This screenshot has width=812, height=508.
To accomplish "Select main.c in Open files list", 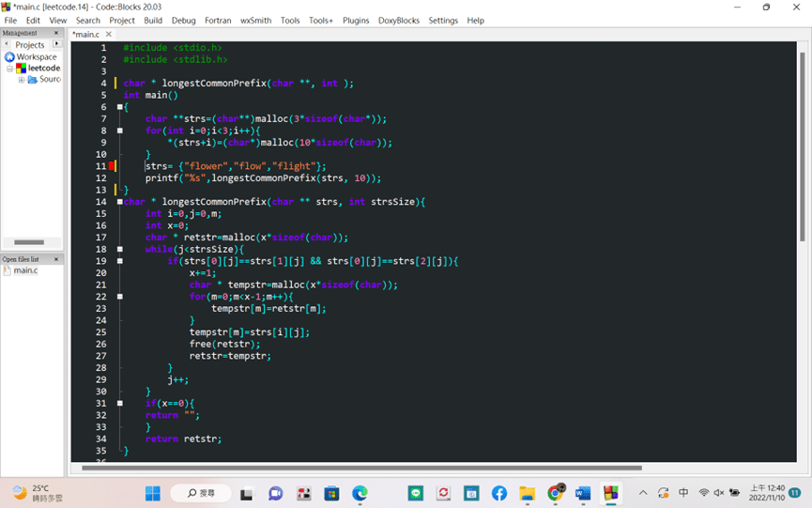I will (25, 270).
